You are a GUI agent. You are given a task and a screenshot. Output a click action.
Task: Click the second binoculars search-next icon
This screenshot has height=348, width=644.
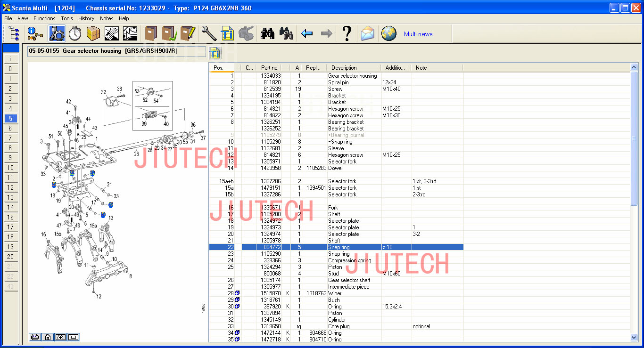(286, 33)
